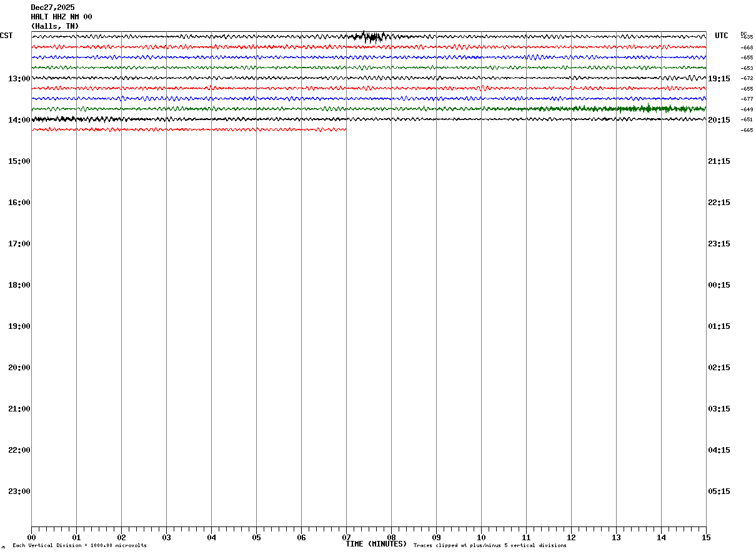The width and height of the screenshot is (756, 554).
Task: Click the 05:15 UTC time label
Action: click(719, 491)
